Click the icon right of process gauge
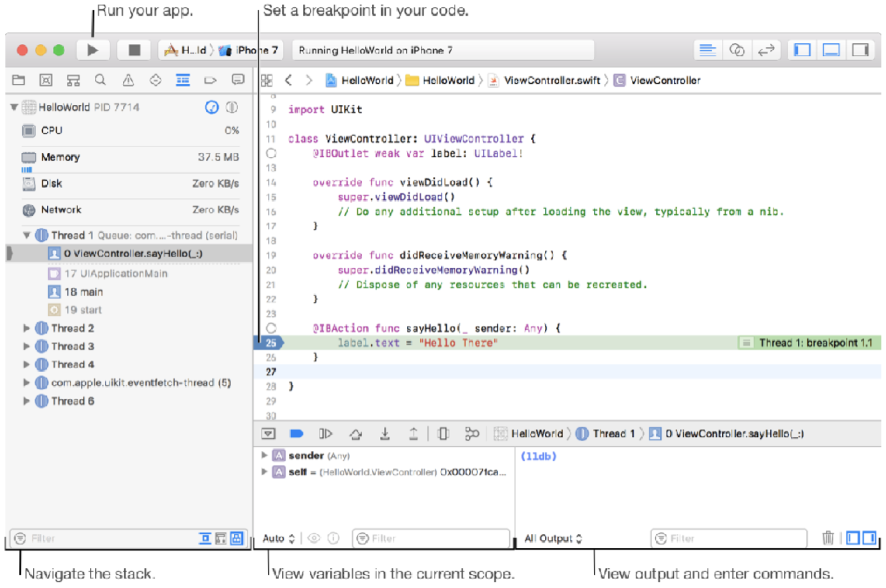The image size is (886, 588). coord(232,107)
